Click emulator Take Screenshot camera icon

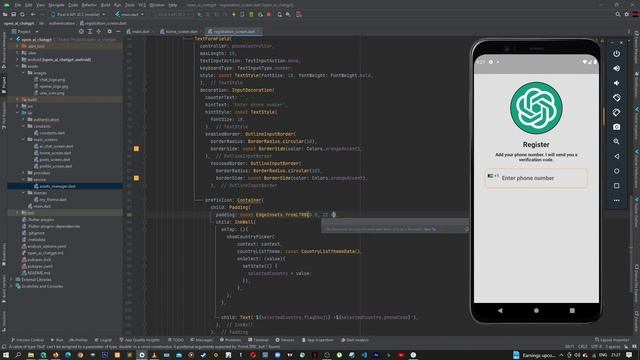[x=616, y=127]
